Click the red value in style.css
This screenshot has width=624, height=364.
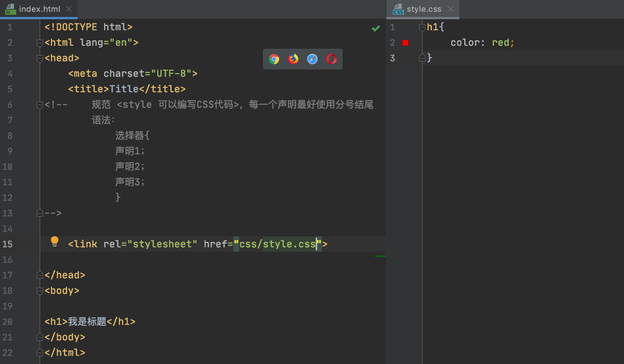pyautogui.click(x=501, y=42)
